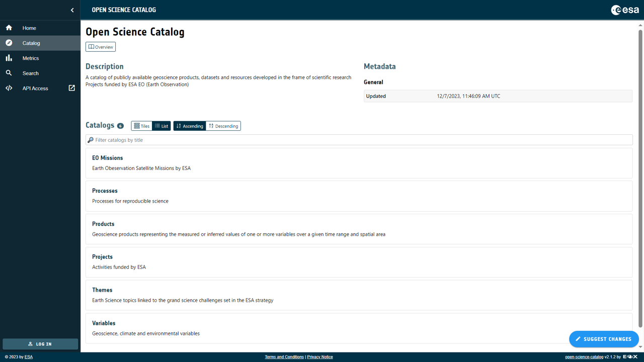Screen dimensions: 644x362
Task: Click the Log In button
Action: [40, 344]
